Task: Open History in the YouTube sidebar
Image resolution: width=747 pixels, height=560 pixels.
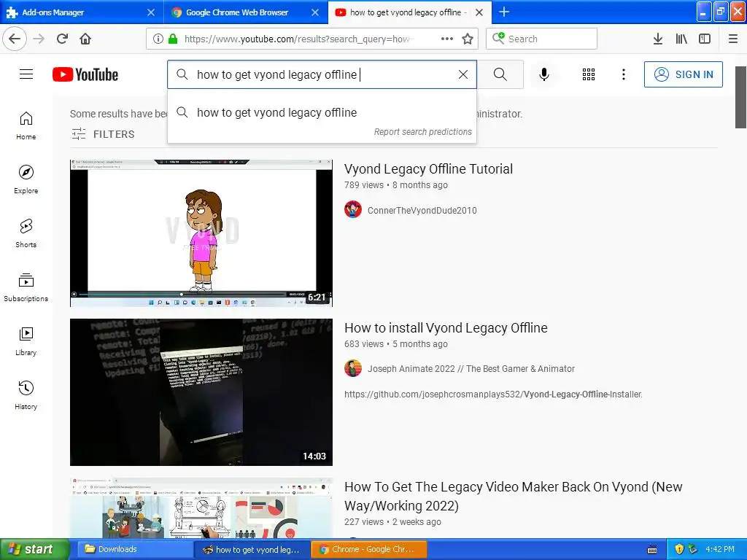Action: coord(26,395)
